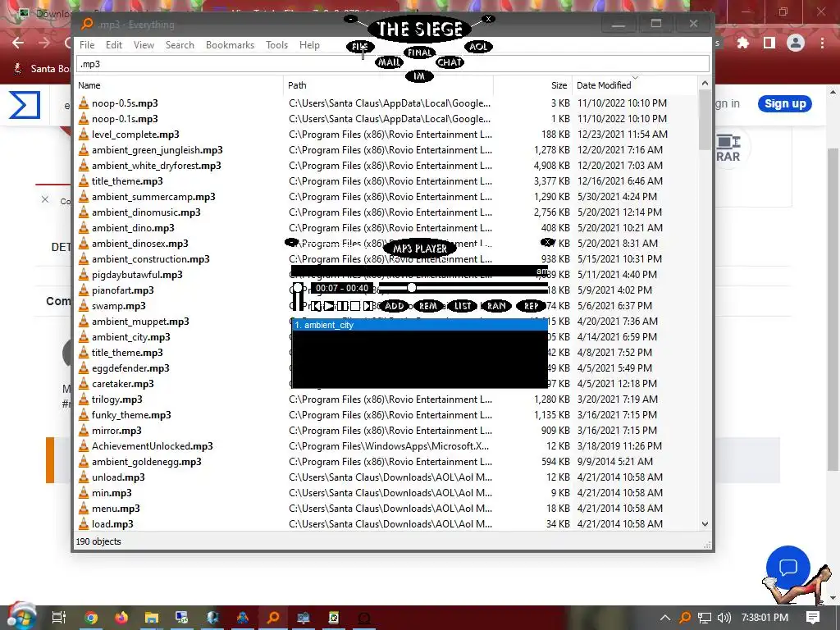
Task: Click the FINAL oval in The Siege
Action: 419,52
